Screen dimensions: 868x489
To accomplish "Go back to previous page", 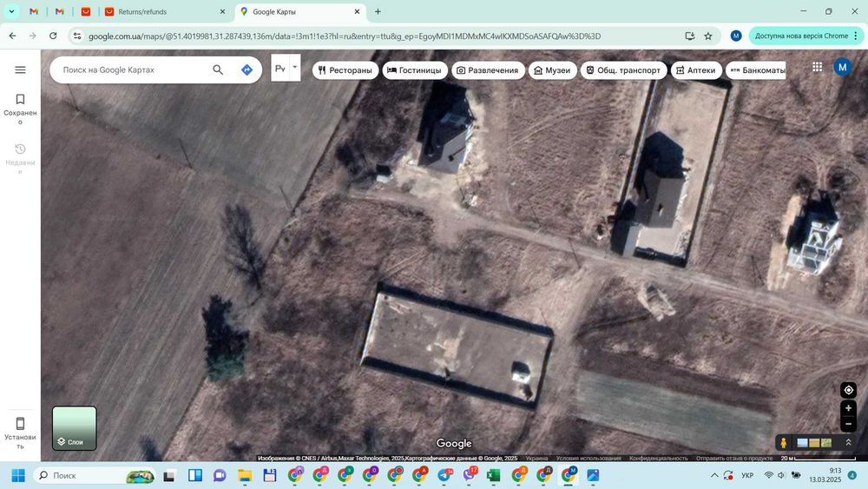I will coord(13,36).
